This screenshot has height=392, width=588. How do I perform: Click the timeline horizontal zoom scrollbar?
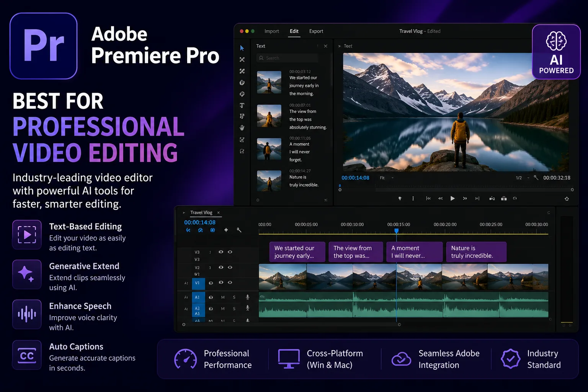point(291,325)
